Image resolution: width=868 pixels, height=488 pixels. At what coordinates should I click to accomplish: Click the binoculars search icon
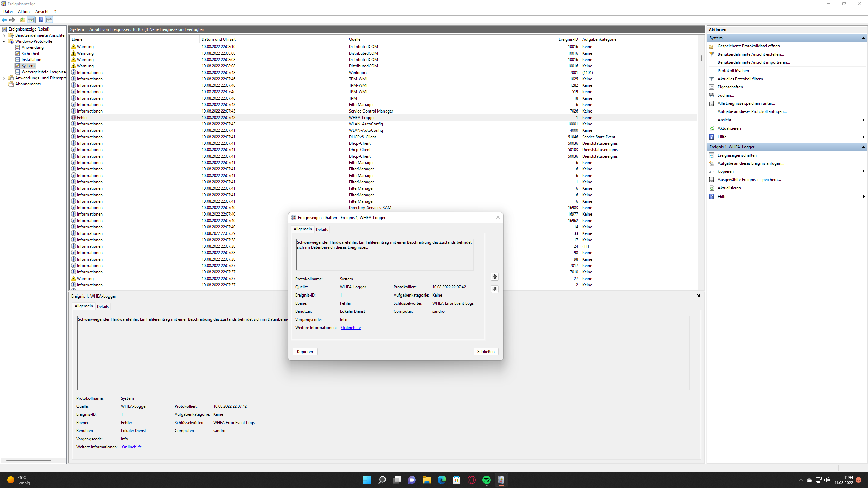712,95
